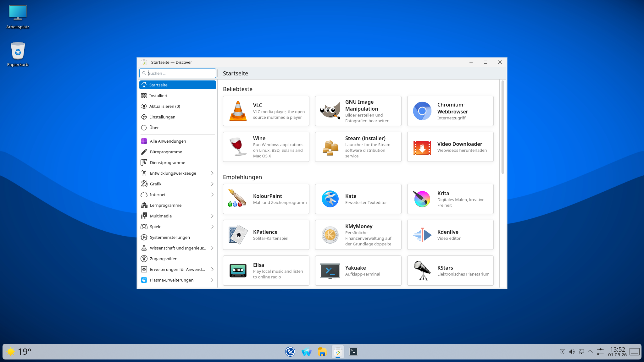Image resolution: width=644 pixels, height=362 pixels.
Task: Expand the Multimedia category chevron
Action: point(212,216)
